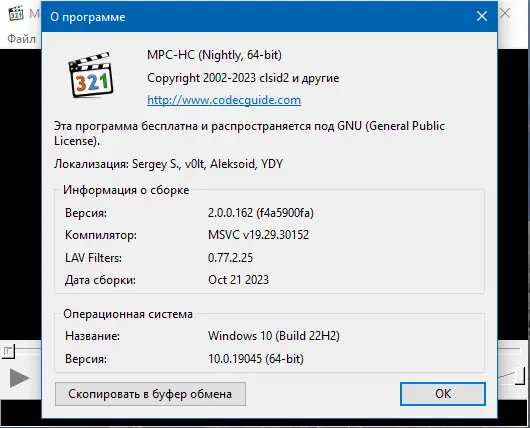Viewport: 530px width, 428px height.
Task: Click the Компилятор: label
Action: point(101,235)
